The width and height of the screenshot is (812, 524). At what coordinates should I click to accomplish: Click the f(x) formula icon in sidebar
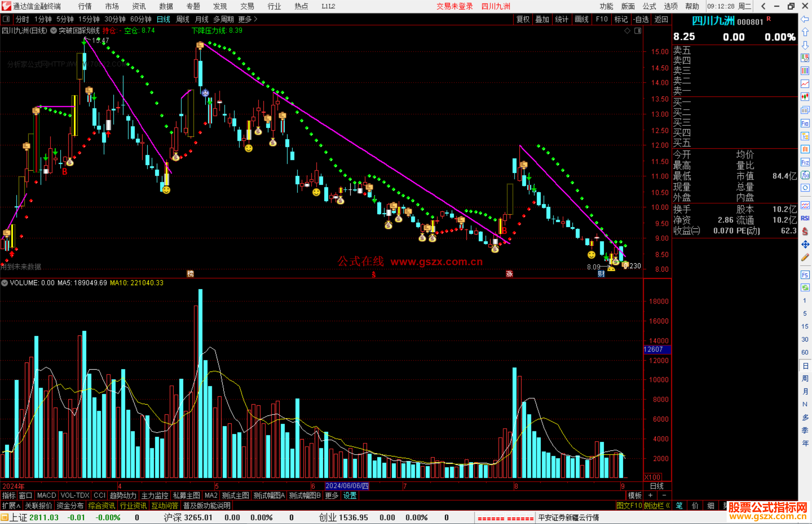pos(805,175)
